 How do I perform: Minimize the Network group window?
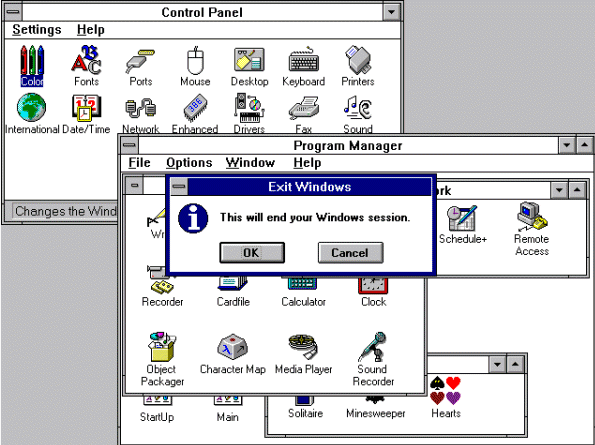559,190
